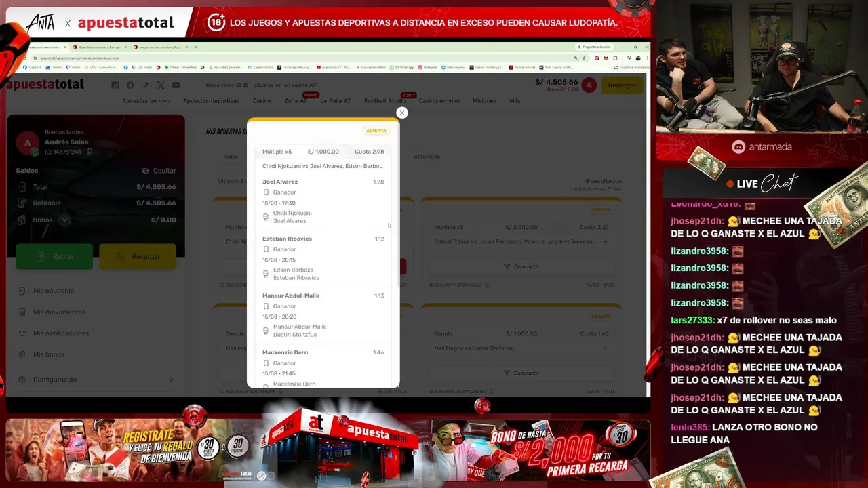Hide balances with the Ocultar toggle
868x488 pixels.
[x=159, y=171]
